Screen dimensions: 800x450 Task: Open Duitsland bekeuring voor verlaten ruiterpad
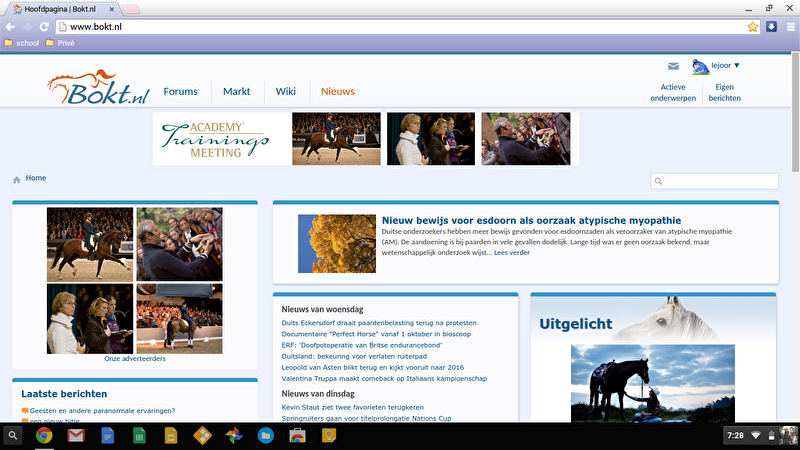[x=354, y=357]
